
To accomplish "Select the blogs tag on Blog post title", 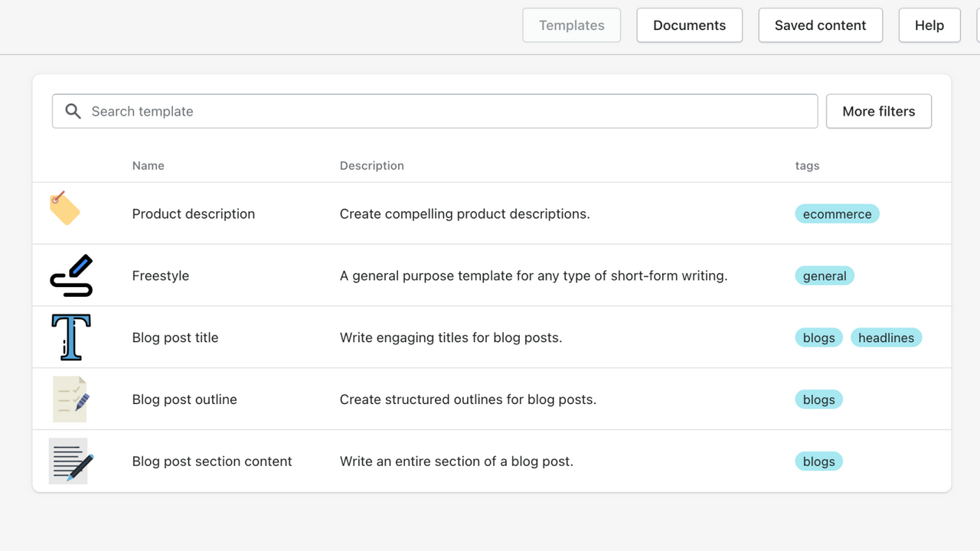I will (x=818, y=337).
